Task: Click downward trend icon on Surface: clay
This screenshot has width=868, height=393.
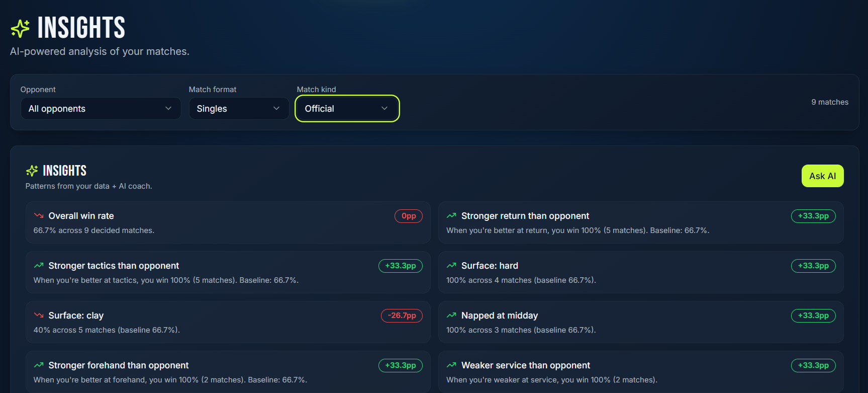Action: [39, 315]
